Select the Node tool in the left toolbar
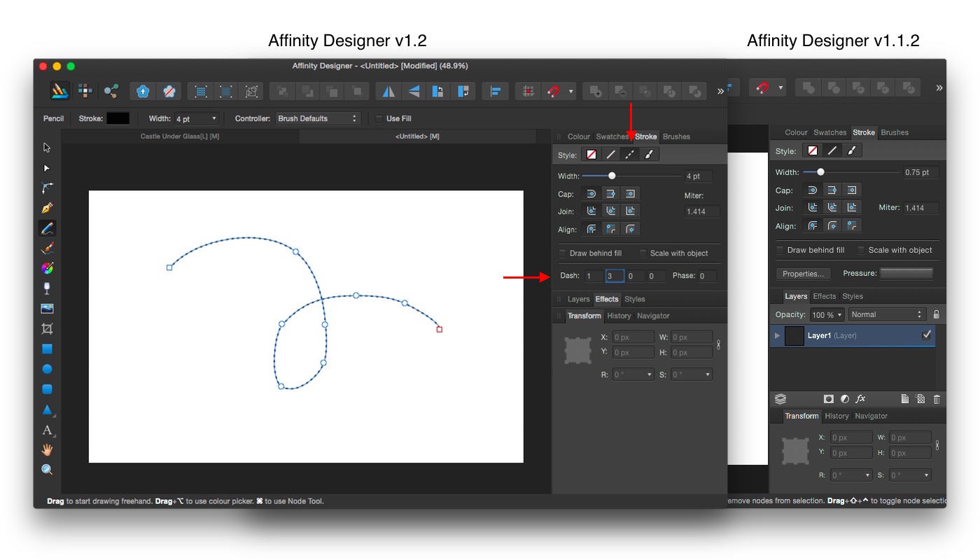This screenshot has height=560, width=980. click(47, 168)
